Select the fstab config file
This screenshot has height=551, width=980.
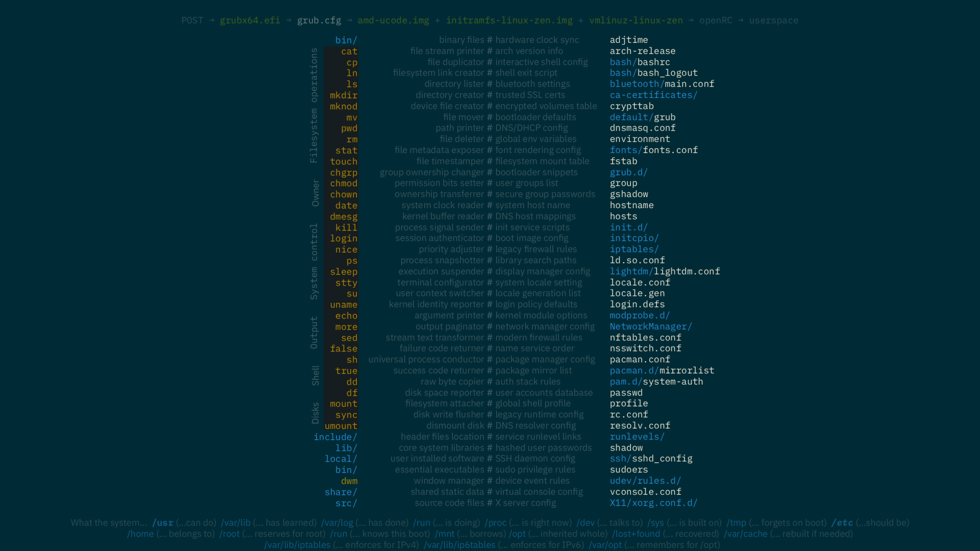tap(623, 161)
